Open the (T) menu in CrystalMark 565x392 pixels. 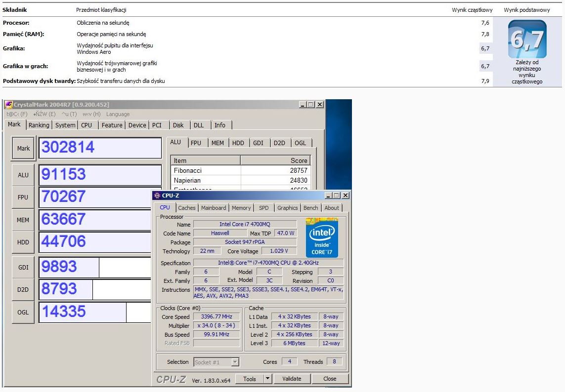point(69,114)
